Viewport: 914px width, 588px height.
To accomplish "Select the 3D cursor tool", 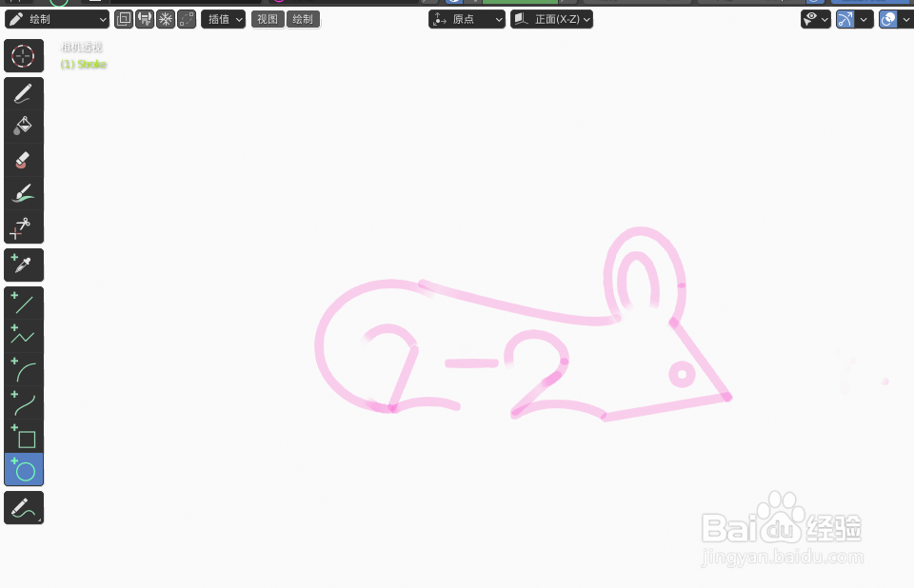I will click(23, 55).
